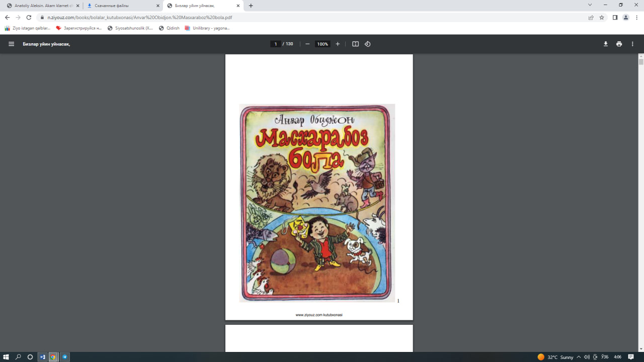Open Unilibrary - yagona bookmark

click(x=207, y=28)
